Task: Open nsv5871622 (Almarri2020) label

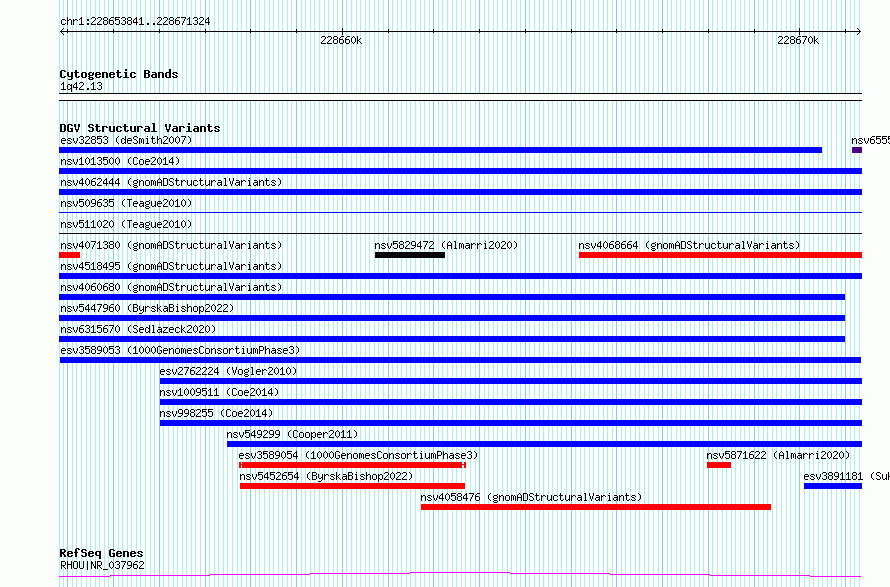Action: click(778, 455)
